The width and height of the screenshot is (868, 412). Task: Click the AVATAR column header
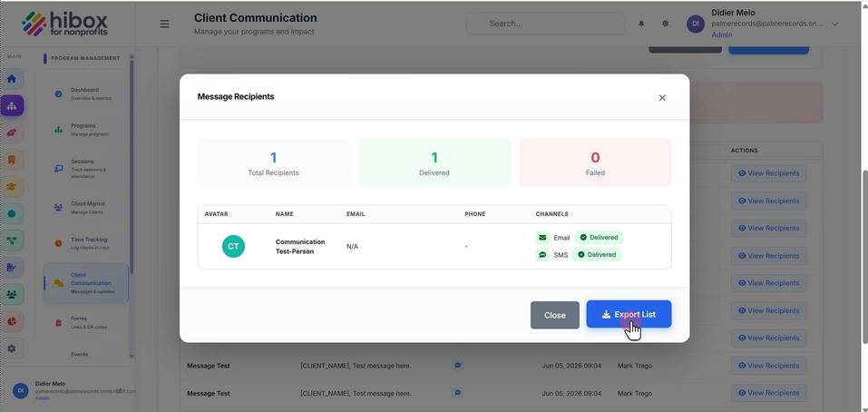217,214
